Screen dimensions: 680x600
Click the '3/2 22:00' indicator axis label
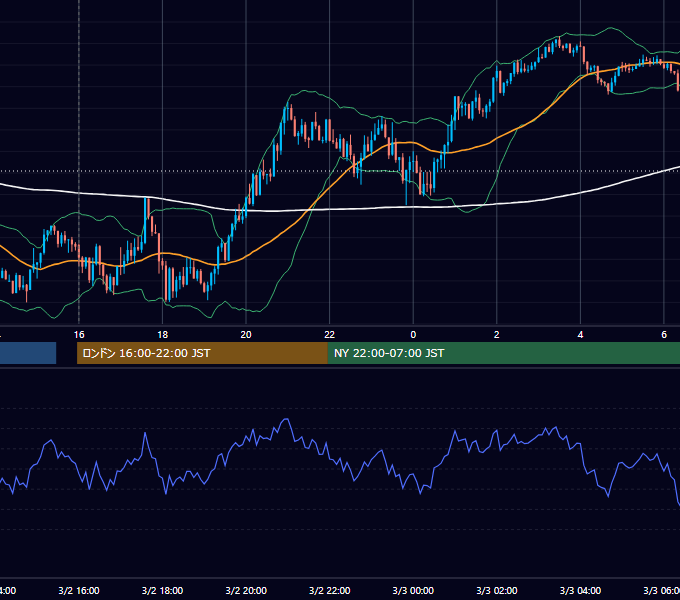click(x=330, y=590)
